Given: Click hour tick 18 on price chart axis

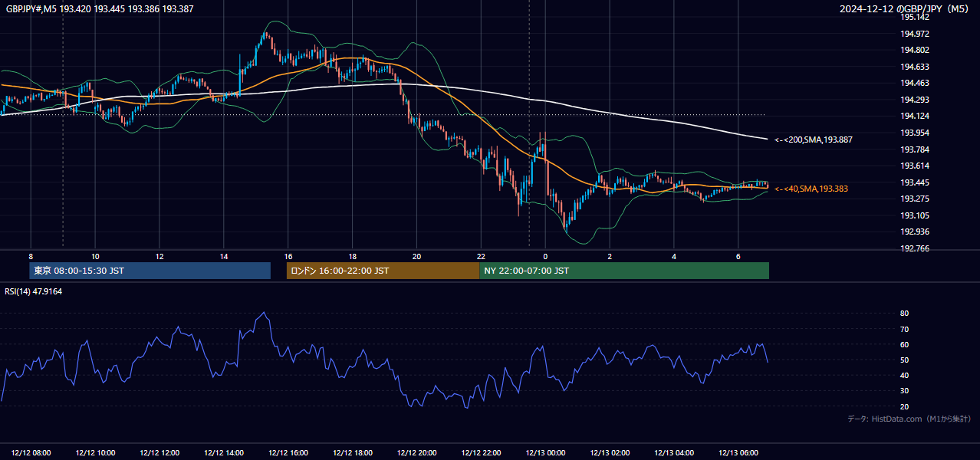Looking at the screenshot, I should (353, 256).
